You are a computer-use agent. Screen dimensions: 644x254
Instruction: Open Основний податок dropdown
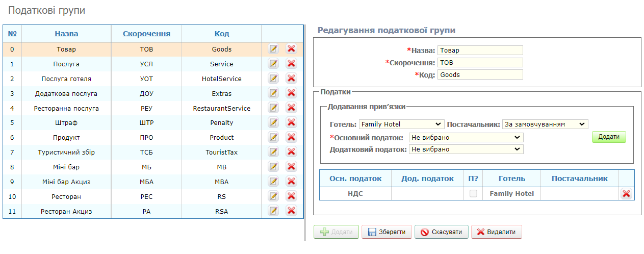pyautogui.click(x=466, y=138)
